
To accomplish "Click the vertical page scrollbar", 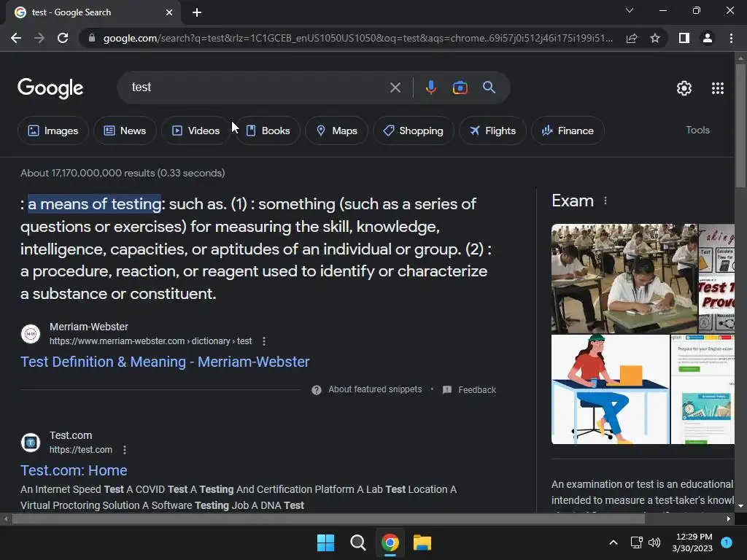I will coord(740,126).
